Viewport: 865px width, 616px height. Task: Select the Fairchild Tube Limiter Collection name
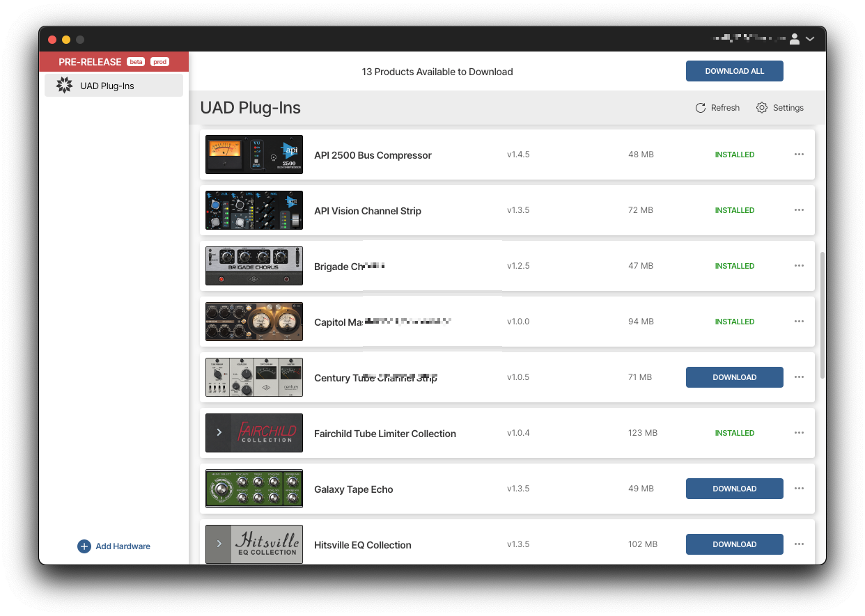(385, 434)
